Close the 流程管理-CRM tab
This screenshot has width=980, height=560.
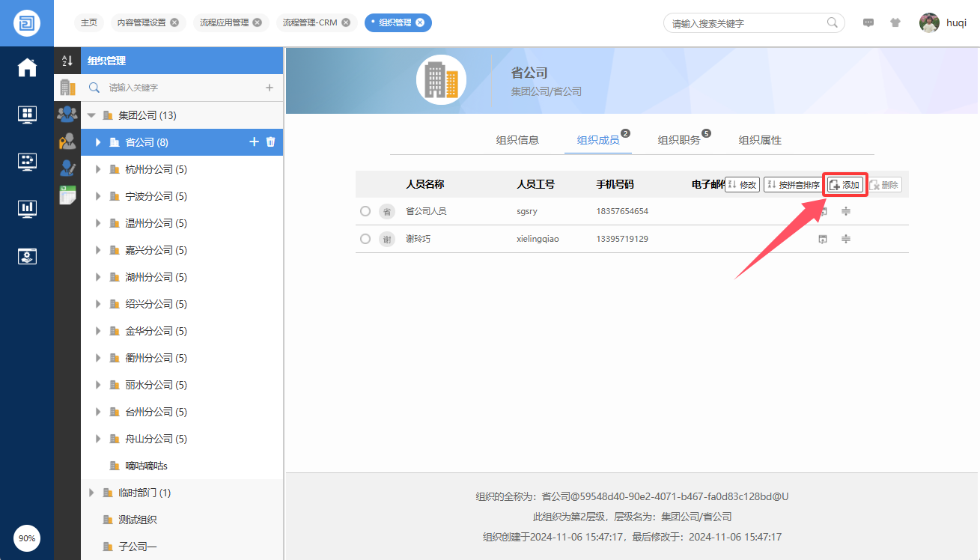pos(346,22)
